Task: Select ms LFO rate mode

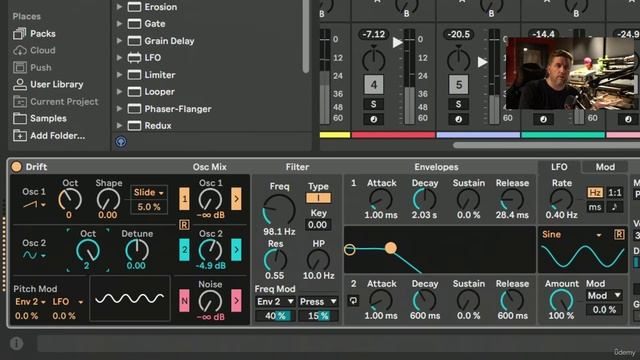Action: pyautogui.click(x=595, y=207)
